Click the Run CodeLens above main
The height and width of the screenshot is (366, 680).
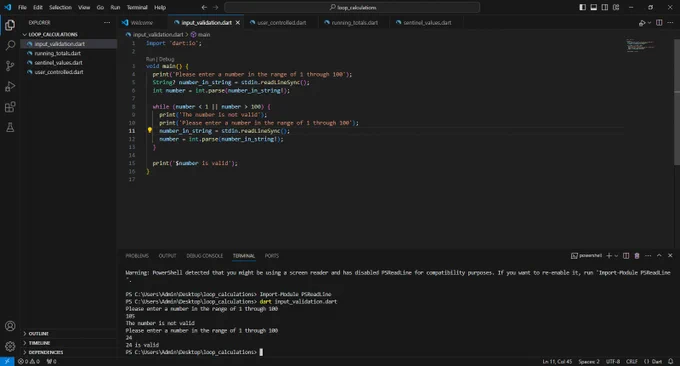coord(150,59)
